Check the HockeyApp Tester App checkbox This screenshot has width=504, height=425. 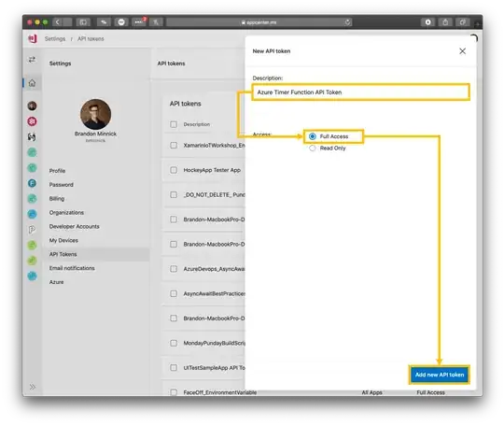(x=174, y=170)
